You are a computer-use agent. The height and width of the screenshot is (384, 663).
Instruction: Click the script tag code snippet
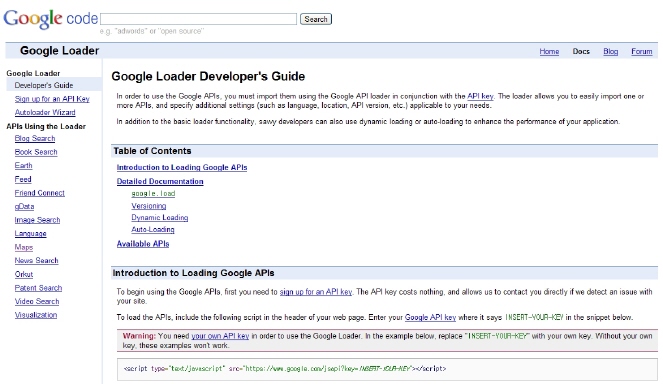pyautogui.click(x=285, y=368)
